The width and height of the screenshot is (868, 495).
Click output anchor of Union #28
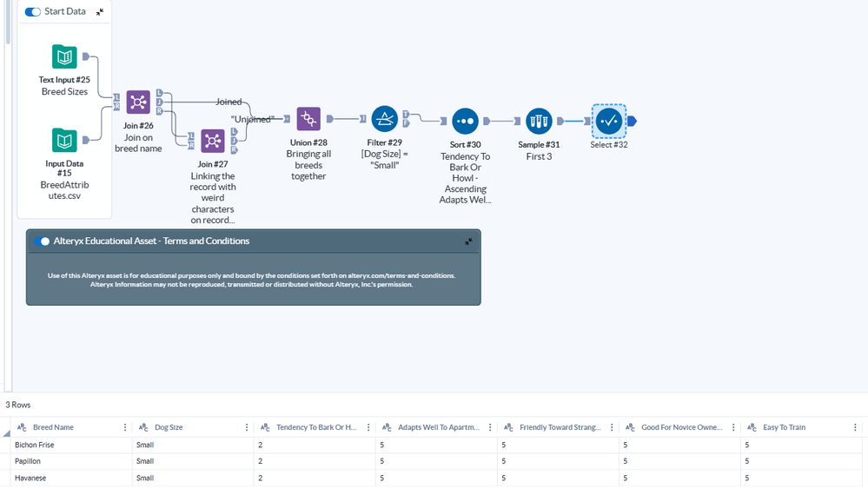pos(330,119)
